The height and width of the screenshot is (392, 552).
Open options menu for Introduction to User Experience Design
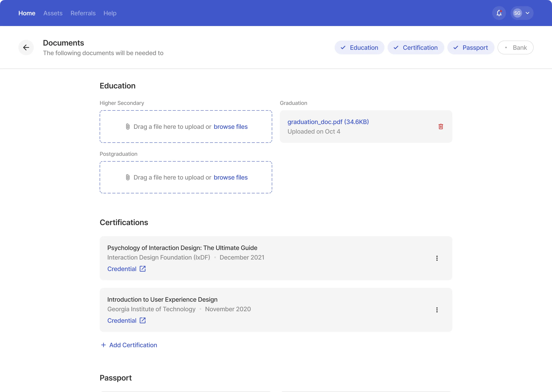(437, 310)
